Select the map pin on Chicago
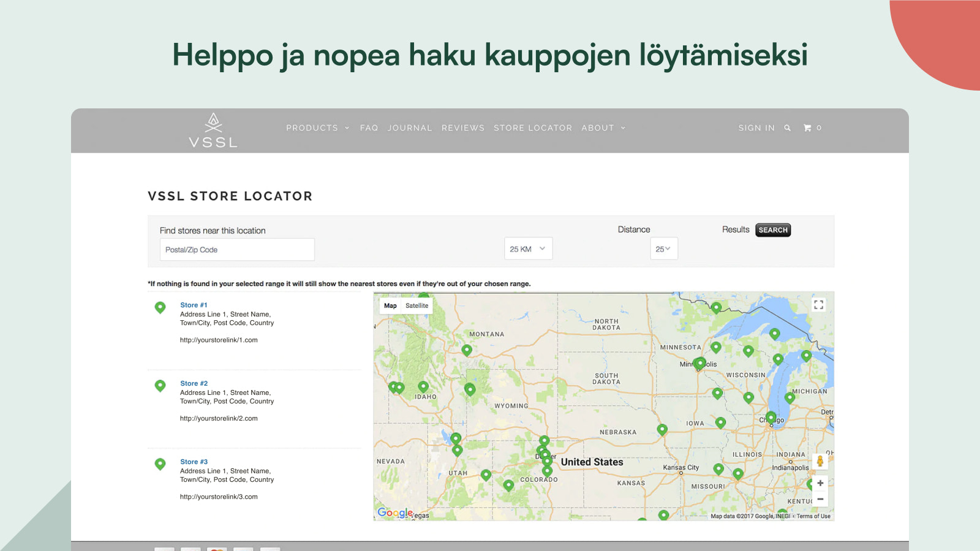Image resolution: width=980 pixels, height=551 pixels. click(771, 418)
